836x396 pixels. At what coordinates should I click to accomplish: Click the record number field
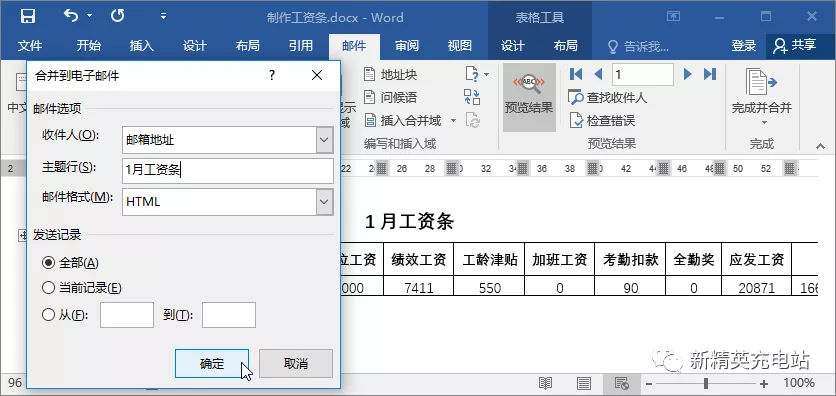643,75
